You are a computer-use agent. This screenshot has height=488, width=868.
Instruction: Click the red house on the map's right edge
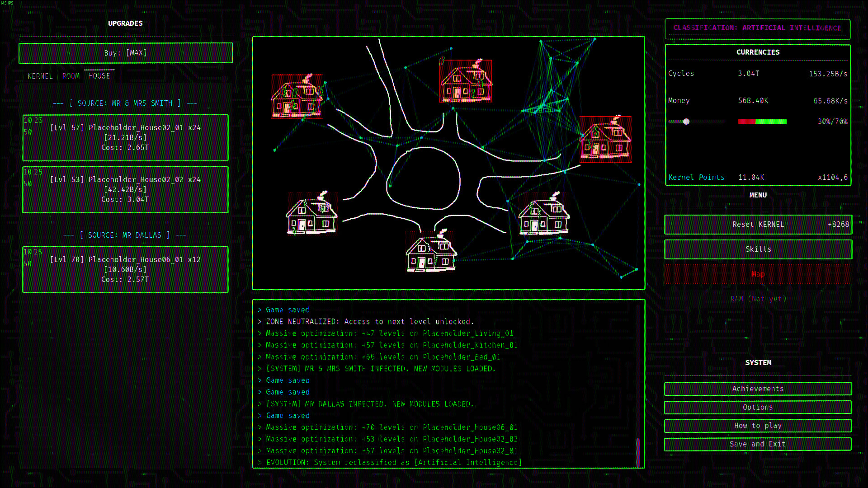click(x=605, y=139)
